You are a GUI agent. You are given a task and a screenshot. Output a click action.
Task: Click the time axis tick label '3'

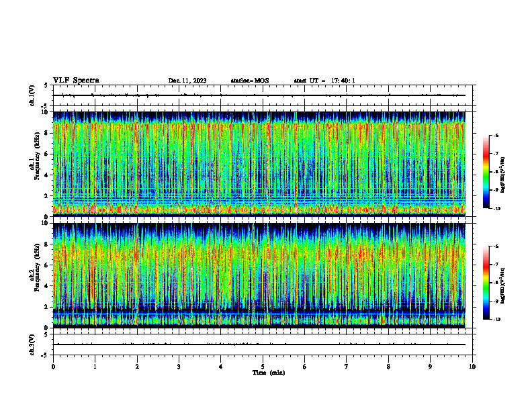pyautogui.click(x=179, y=367)
